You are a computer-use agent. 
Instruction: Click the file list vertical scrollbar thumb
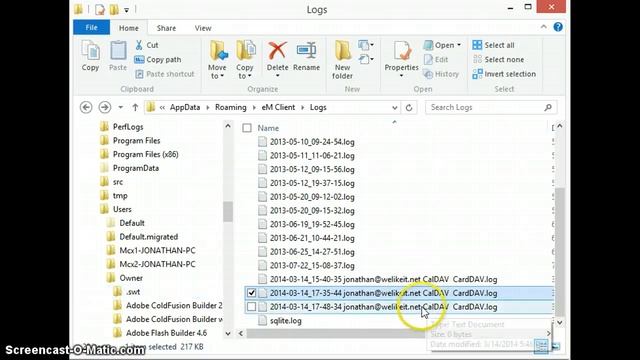tap(560, 251)
